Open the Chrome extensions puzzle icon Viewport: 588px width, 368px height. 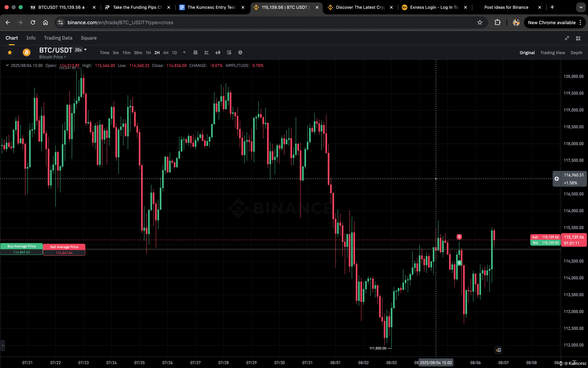(497, 22)
